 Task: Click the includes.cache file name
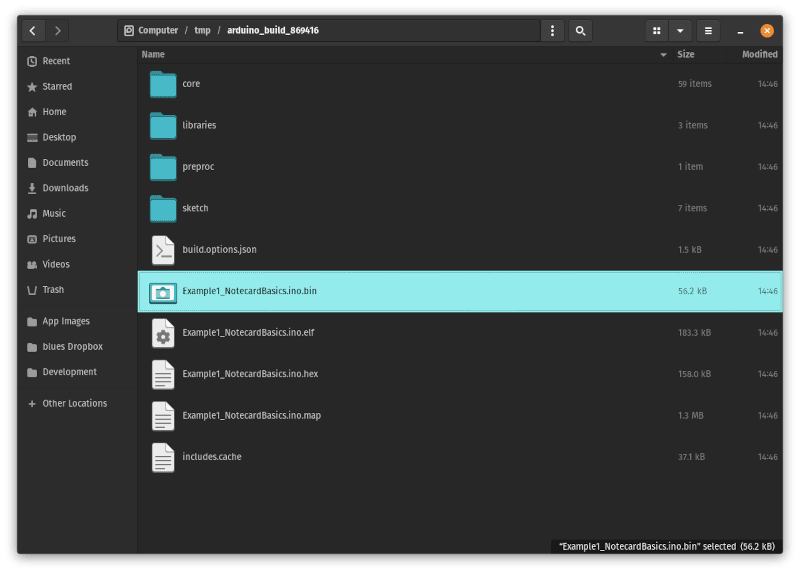pos(212,457)
